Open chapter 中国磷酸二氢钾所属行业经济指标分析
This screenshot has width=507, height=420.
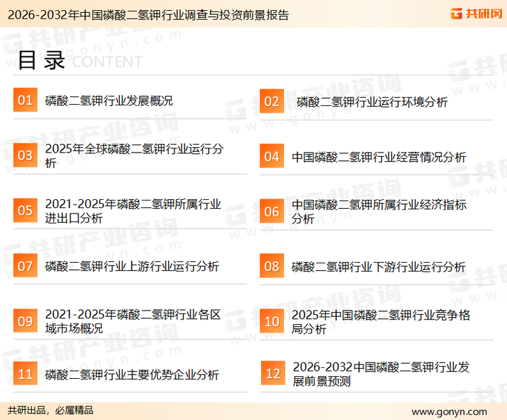(379, 211)
